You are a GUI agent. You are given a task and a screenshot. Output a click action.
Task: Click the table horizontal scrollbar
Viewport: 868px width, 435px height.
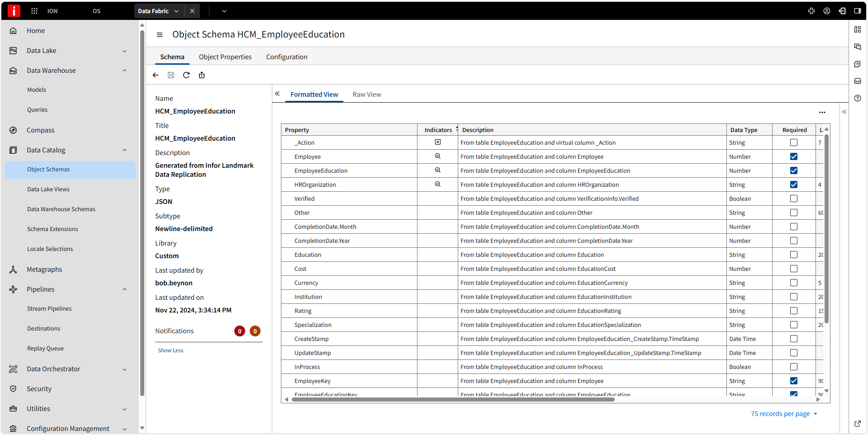[453, 400]
